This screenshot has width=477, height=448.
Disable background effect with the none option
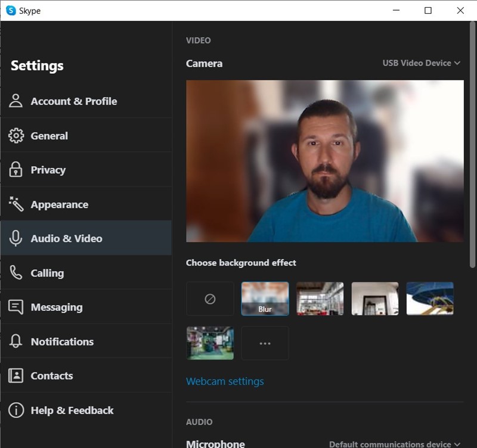point(210,299)
